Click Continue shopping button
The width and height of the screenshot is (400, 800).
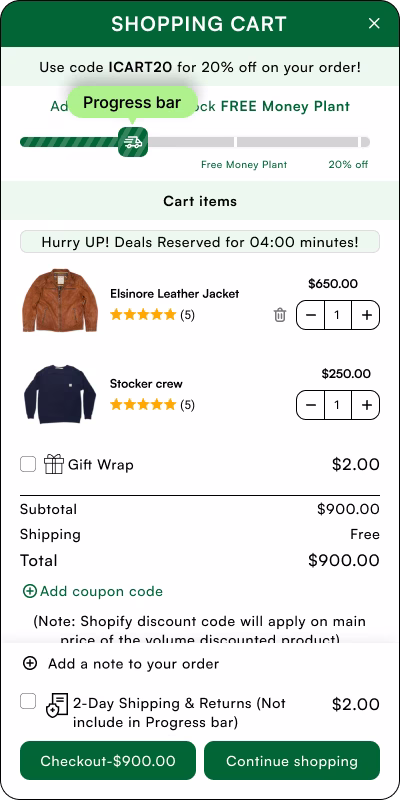(x=292, y=761)
